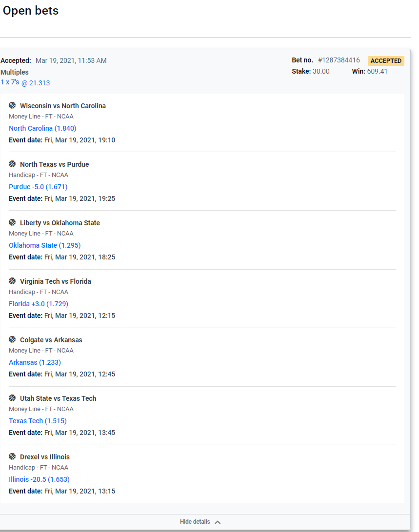The image size is (419, 532).
Task: Click Texas Tech (1.515) selection
Action: (x=38, y=421)
